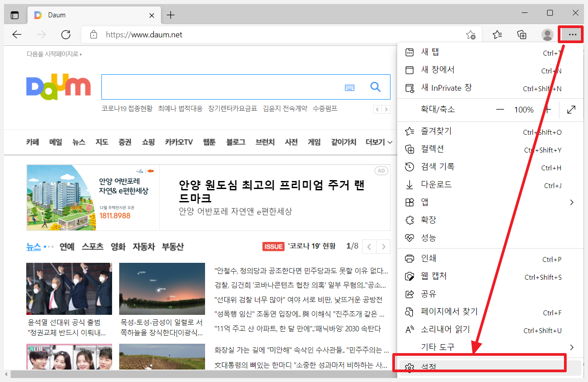
Task: Click the browser back arrow
Action: 17,35
